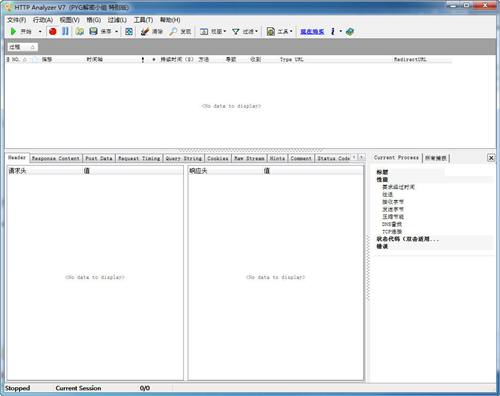Select the Current Process tab
The image size is (500, 396).
point(396,157)
